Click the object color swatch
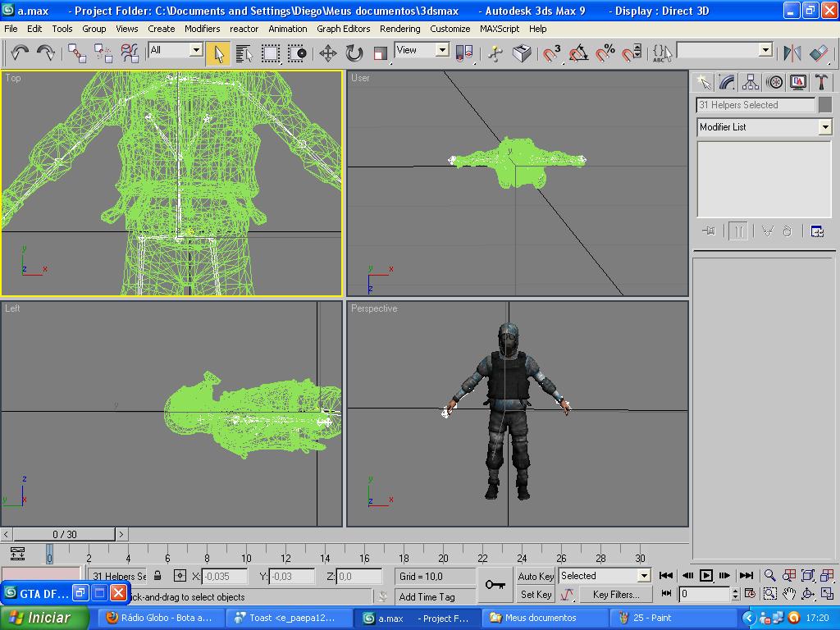Viewport: 840px width, 630px height. point(824,105)
